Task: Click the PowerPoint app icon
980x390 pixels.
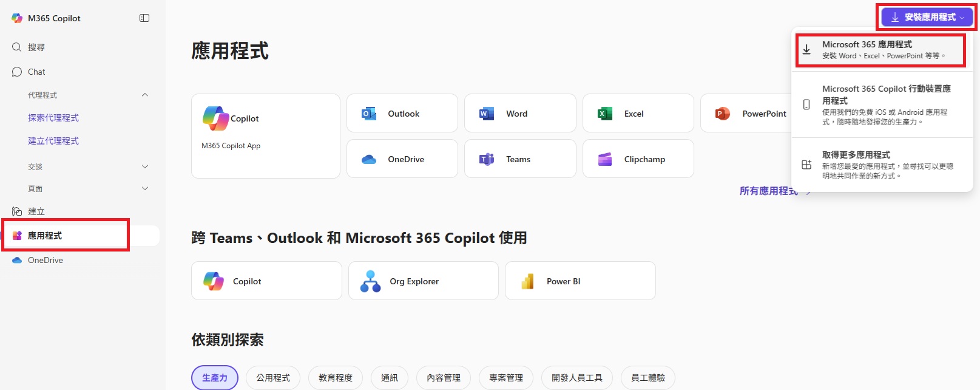Action: click(x=723, y=114)
